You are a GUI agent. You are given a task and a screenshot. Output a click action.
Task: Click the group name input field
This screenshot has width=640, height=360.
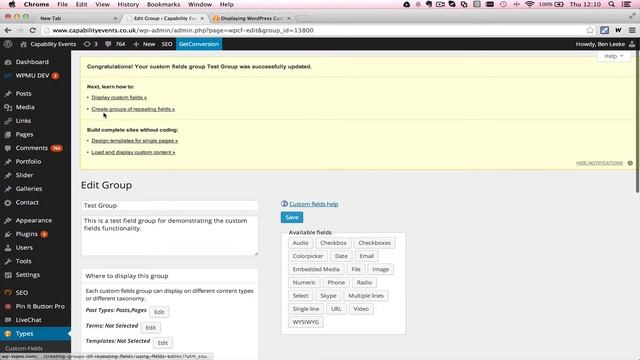170,205
